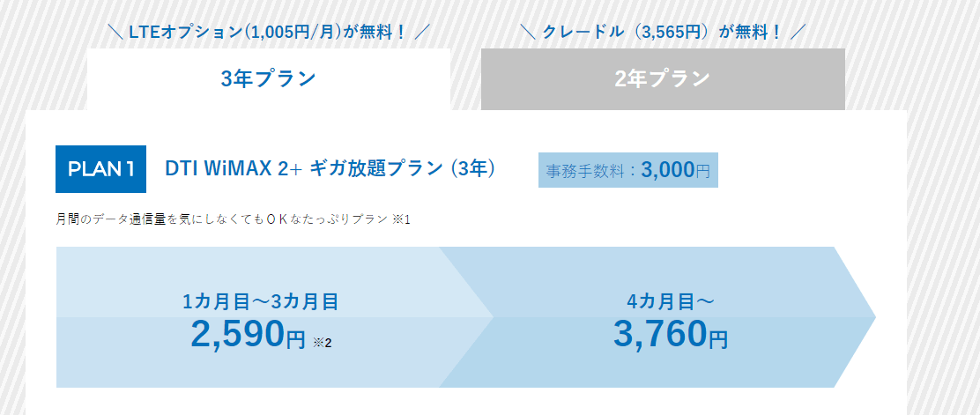Click the LTEオプション無料 callout text
The image size is (980, 415).
point(269,31)
